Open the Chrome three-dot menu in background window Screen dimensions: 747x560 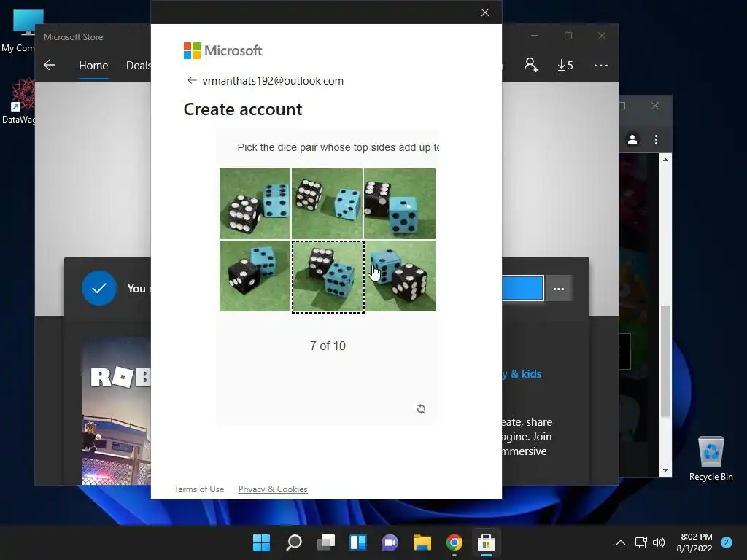(656, 139)
